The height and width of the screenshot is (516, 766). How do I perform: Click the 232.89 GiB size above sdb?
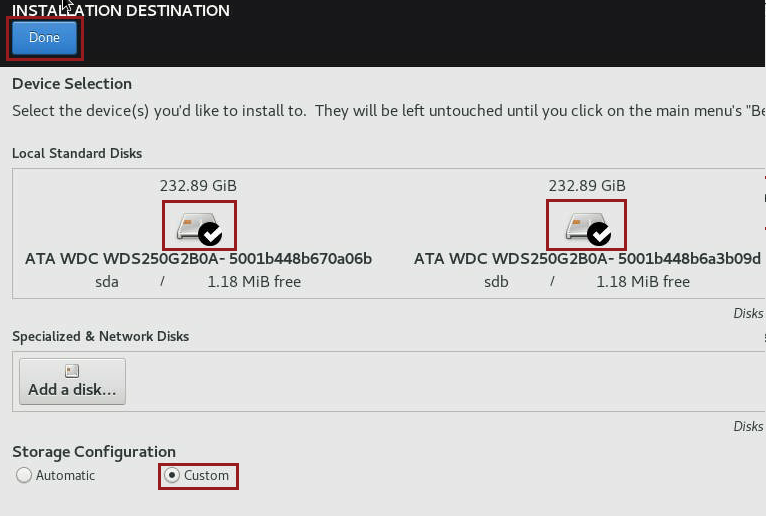point(587,186)
